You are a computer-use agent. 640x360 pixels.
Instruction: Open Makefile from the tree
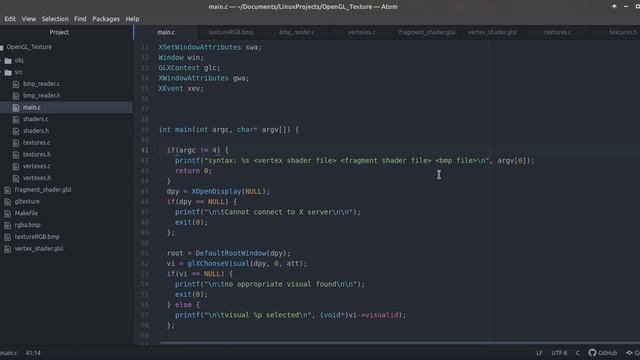(x=26, y=213)
